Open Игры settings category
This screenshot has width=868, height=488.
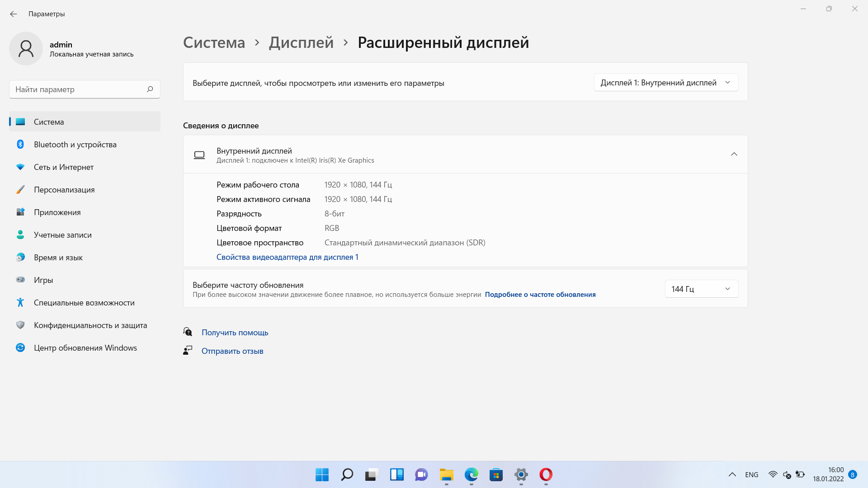43,280
